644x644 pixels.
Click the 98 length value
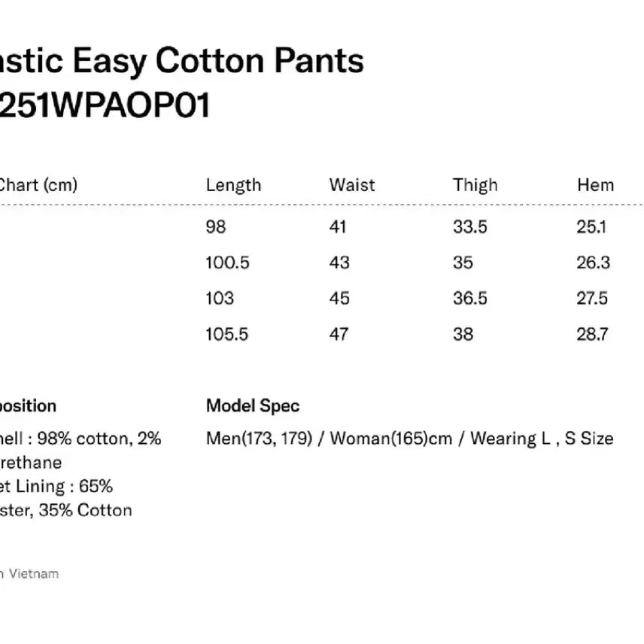(215, 226)
